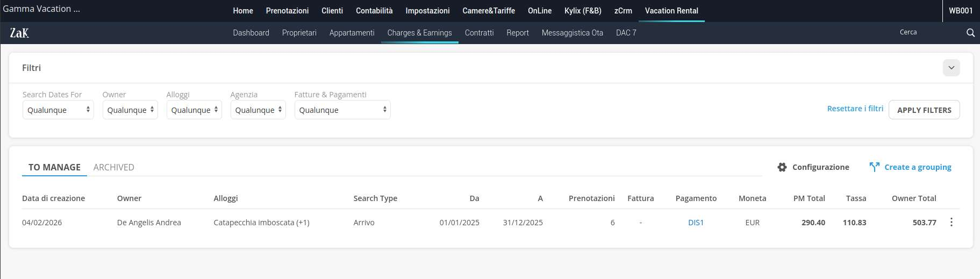Open the Owner filter dropdown
Viewport: 980px width, 279px height.
pos(130,110)
